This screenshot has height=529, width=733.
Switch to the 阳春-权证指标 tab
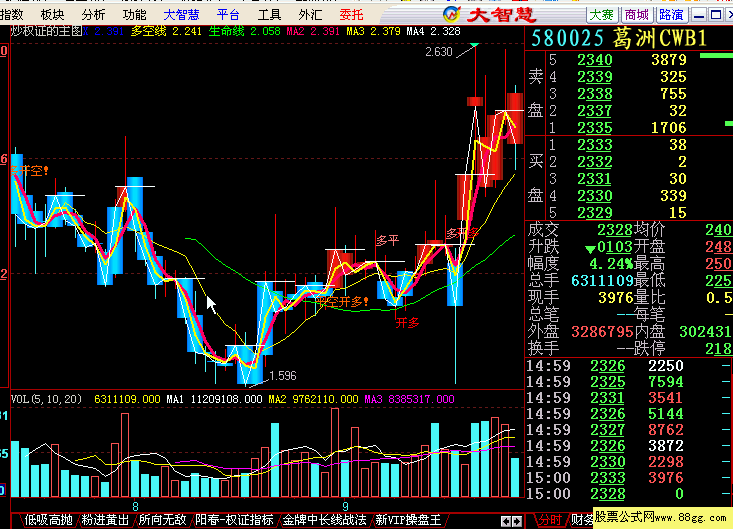[234, 520]
